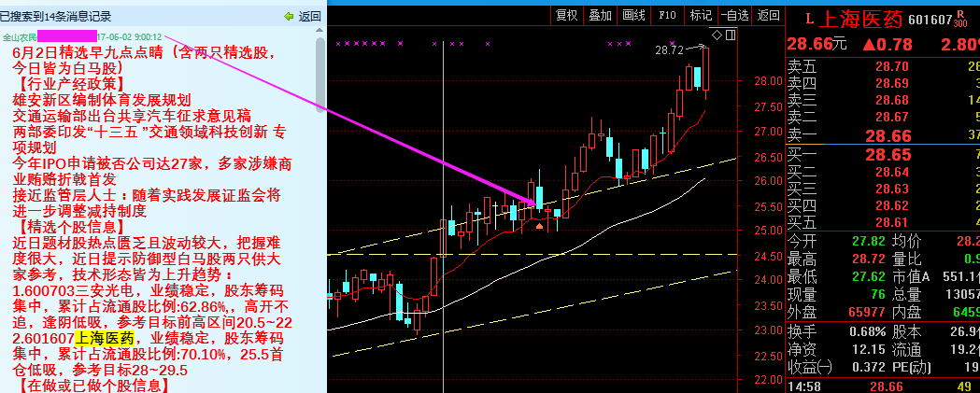Select the 买三 28.63 order row

coord(883,189)
